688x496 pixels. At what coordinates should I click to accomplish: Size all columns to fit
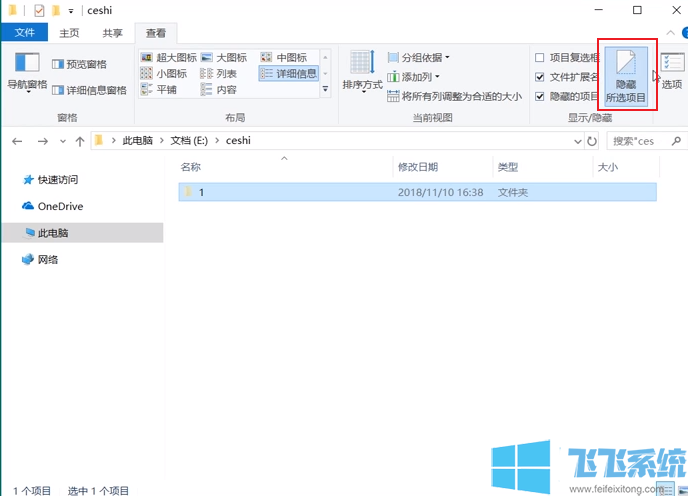(455, 96)
